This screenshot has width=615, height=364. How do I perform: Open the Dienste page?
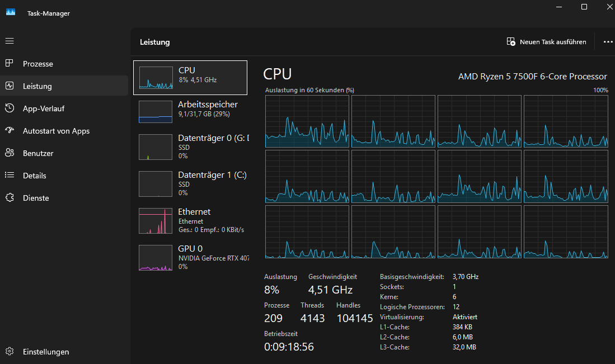point(64,197)
